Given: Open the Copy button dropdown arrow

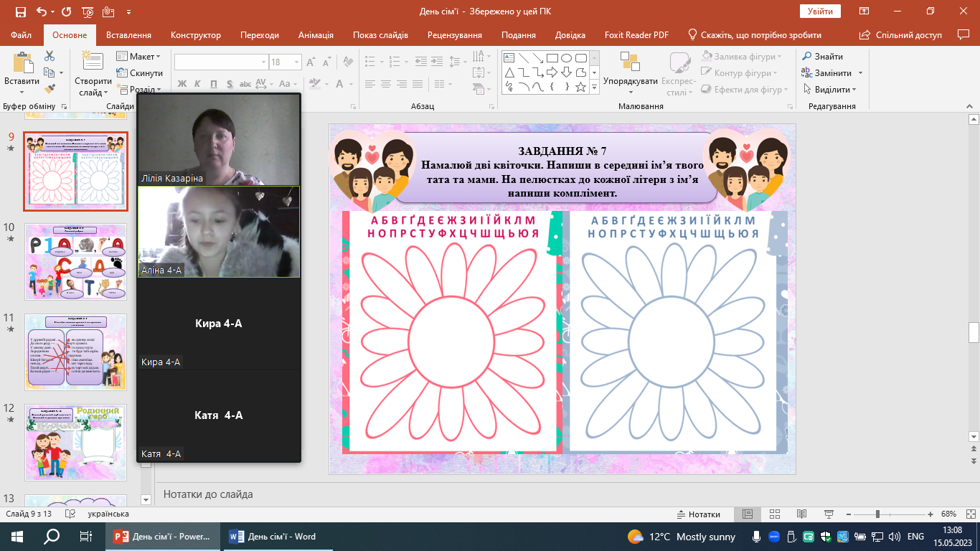Looking at the screenshot, I should [x=61, y=72].
